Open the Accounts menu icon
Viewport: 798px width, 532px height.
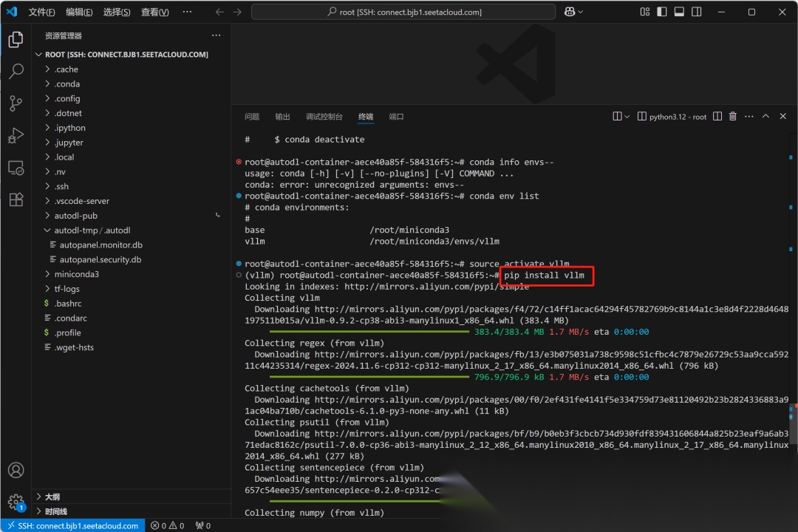click(x=16, y=470)
